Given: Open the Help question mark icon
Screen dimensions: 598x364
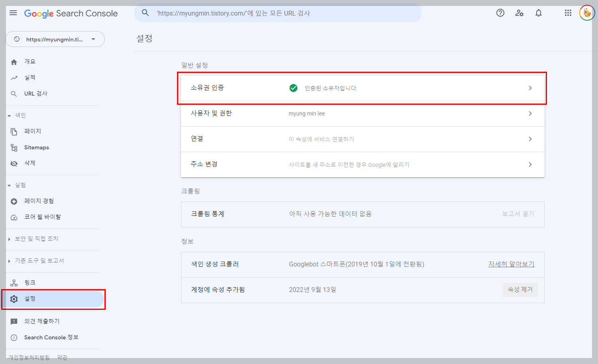Looking at the screenshot, I should pos(500,13).
